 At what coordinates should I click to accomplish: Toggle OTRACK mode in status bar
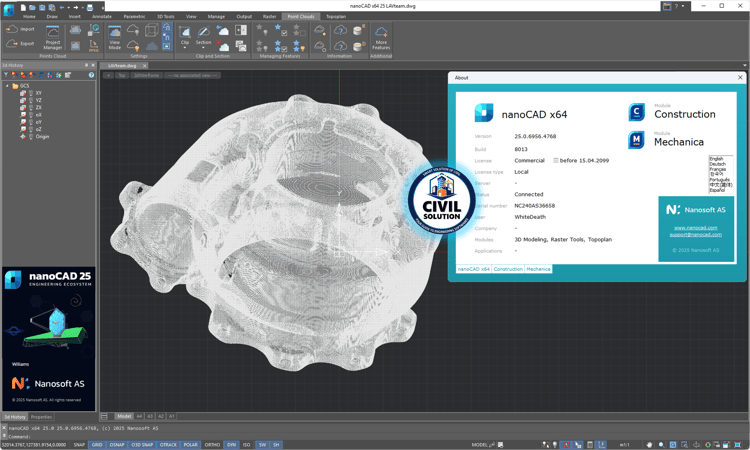168,445
